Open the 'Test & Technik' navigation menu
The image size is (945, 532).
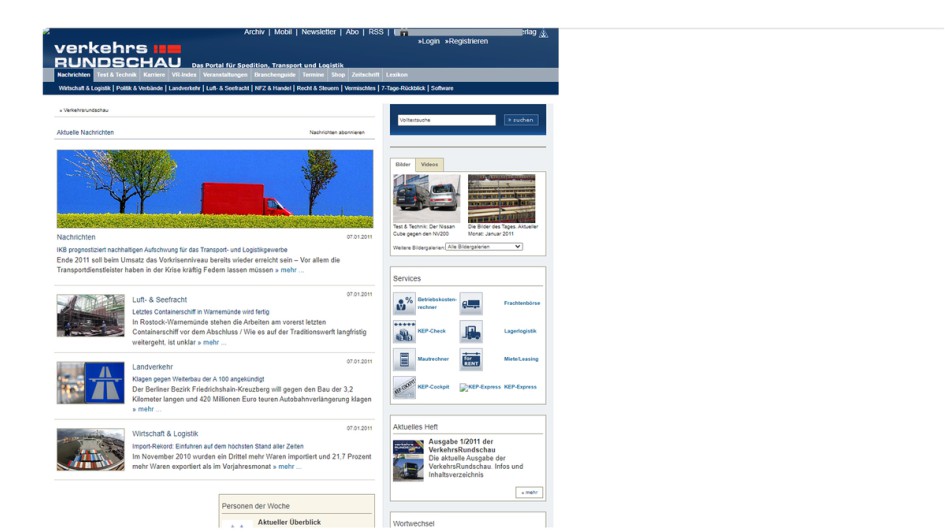coord(116,75)
